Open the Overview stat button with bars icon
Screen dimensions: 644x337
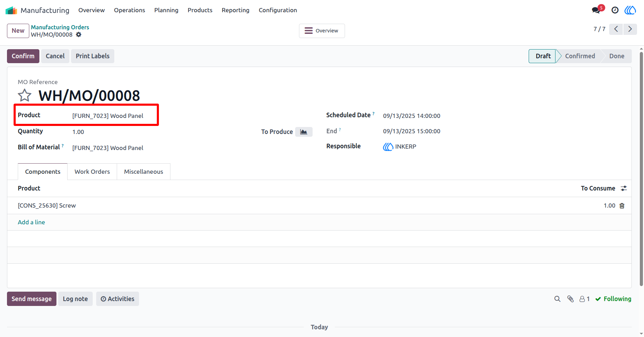322,31
